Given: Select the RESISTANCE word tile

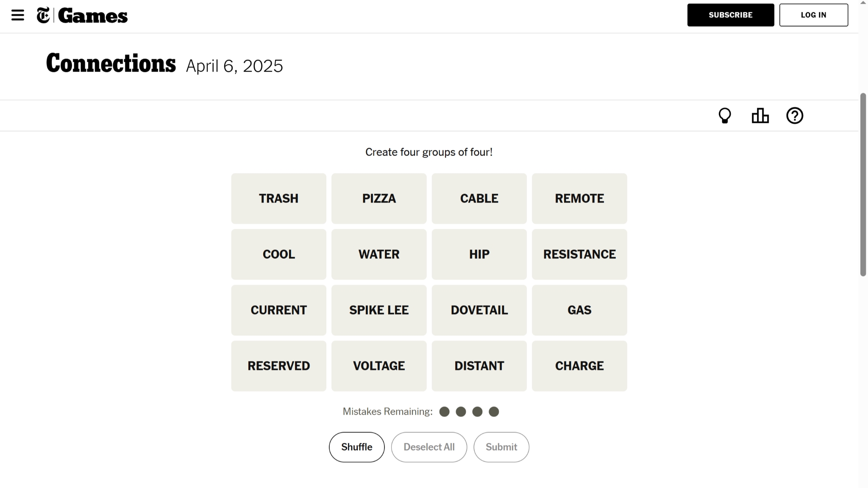Looking at the screenshot, I should pyautogui.click(x=579, y=254).
